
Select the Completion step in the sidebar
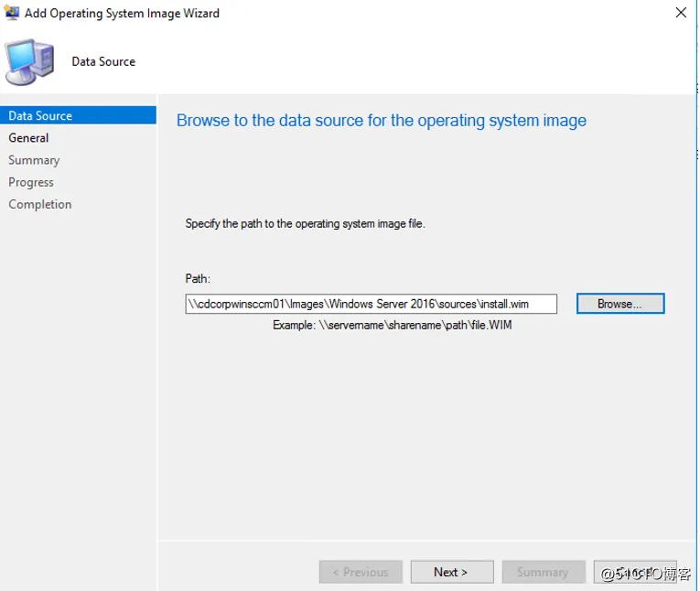coord(39,204)
